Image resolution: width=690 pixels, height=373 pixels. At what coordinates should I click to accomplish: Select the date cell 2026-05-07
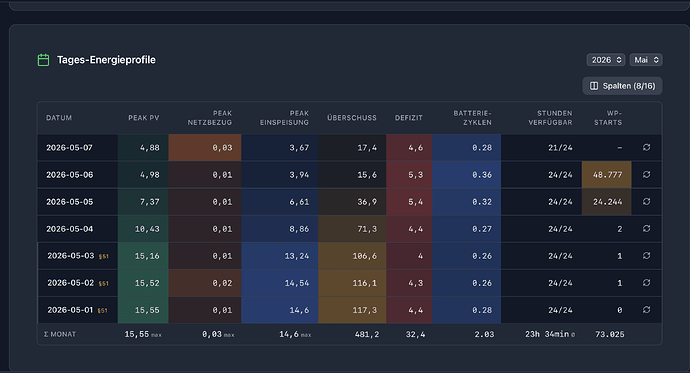coord(70,148)
